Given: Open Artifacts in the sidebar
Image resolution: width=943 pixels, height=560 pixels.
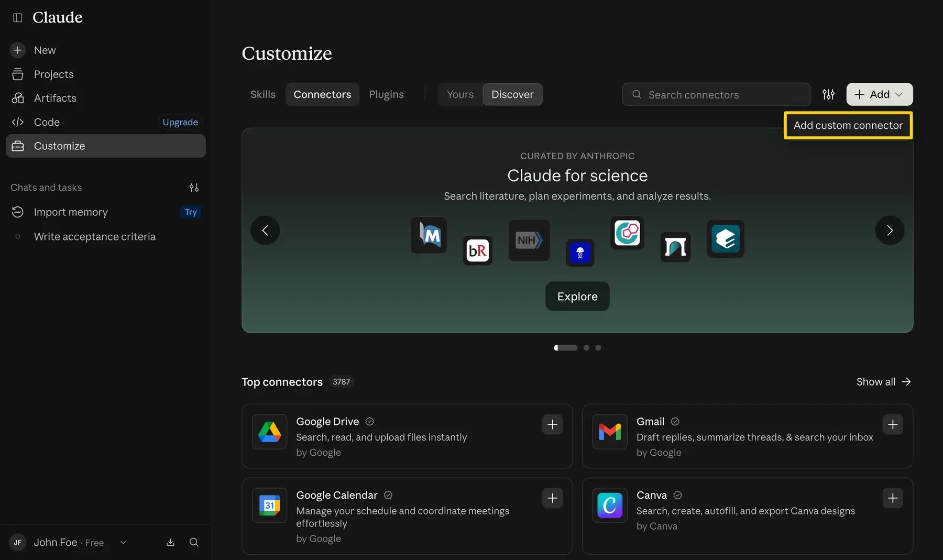Looking at the screenshot, I should coord(105,98).
